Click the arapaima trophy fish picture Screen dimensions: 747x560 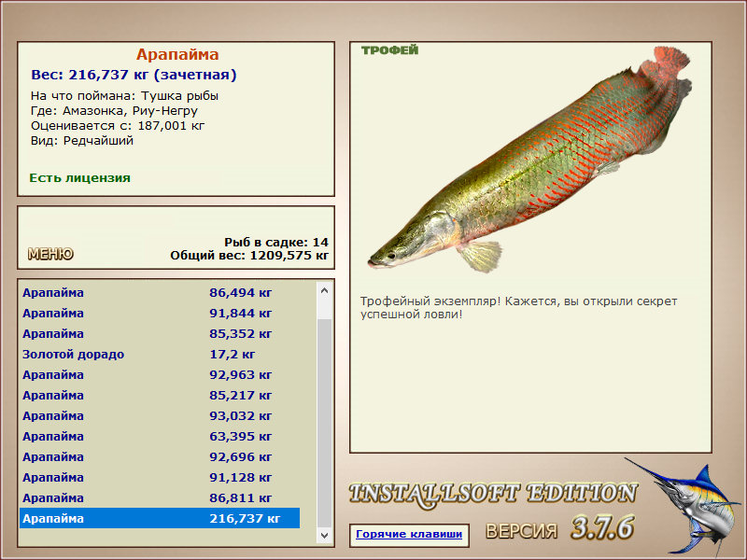coord(529,160)
